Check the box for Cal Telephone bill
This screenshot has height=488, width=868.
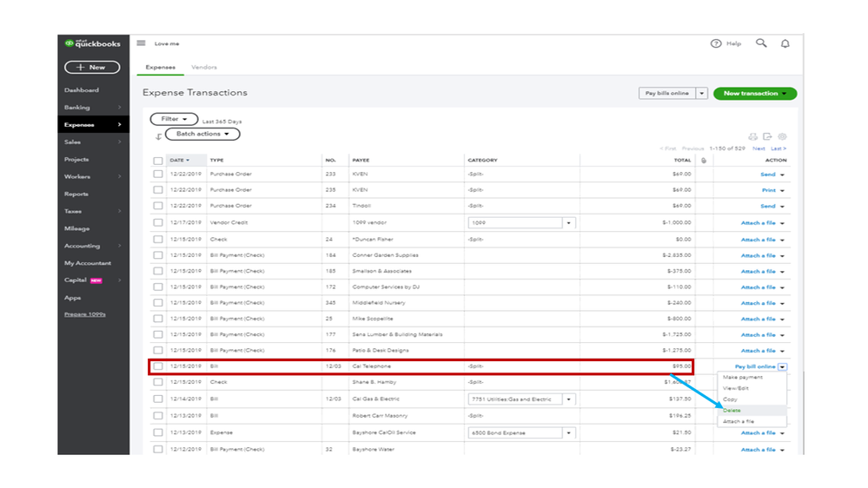pyautogui.click(x=158, y=366)
